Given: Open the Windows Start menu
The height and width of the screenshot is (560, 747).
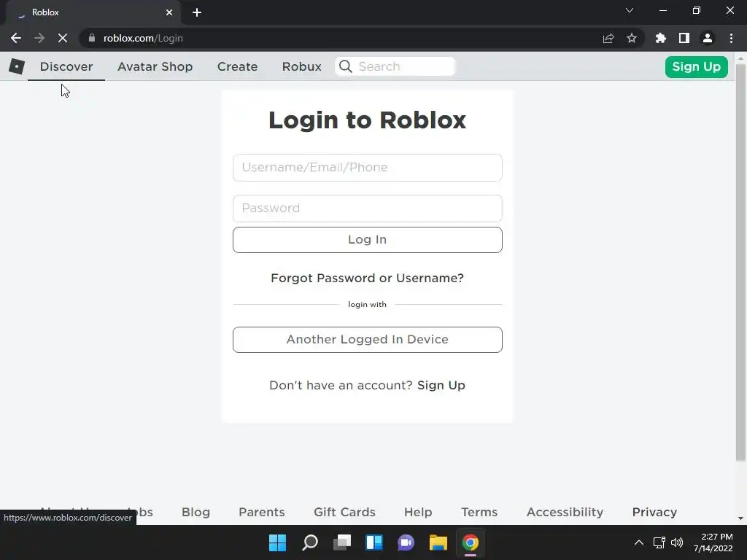Looking at the screenshot, I should click(x=278, y=542).
